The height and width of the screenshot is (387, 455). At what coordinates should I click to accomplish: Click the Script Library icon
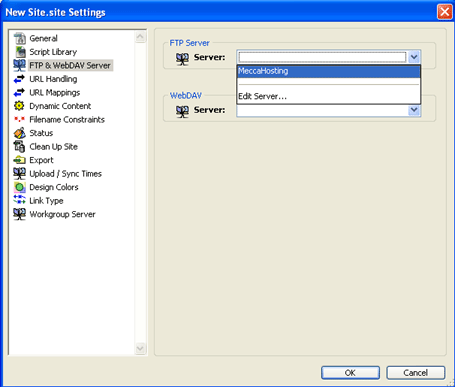pyautogui.click(x=20, y=52)
